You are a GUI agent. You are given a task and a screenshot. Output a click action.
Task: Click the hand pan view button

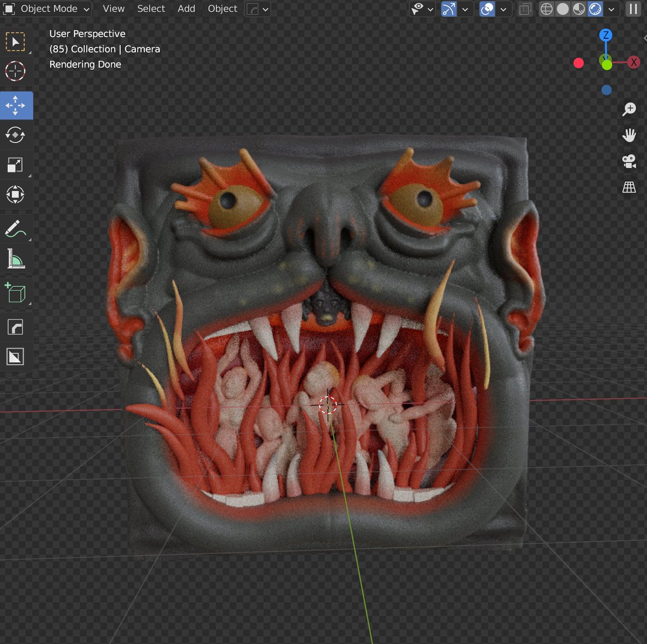point(629,135)
